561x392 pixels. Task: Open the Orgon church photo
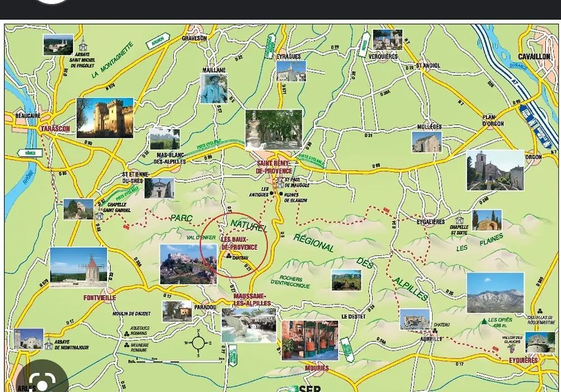(495, 170)
